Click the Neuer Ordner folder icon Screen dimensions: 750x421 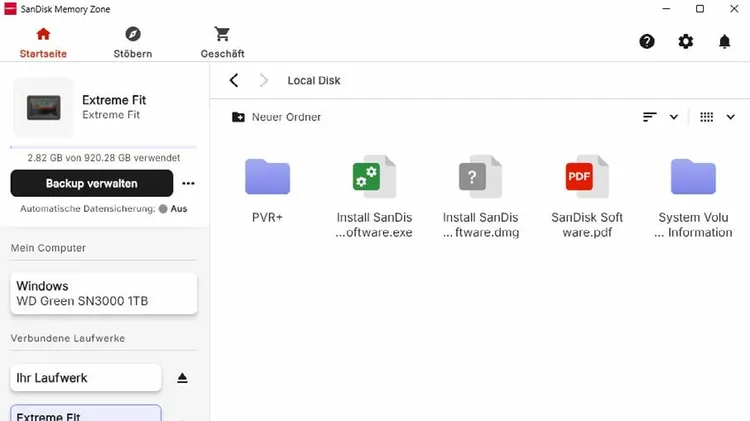point(238,117)
